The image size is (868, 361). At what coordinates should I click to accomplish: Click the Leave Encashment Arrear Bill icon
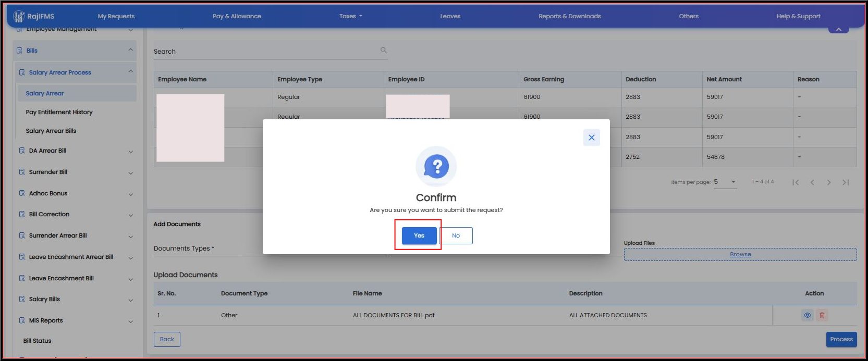click(22, 257)
